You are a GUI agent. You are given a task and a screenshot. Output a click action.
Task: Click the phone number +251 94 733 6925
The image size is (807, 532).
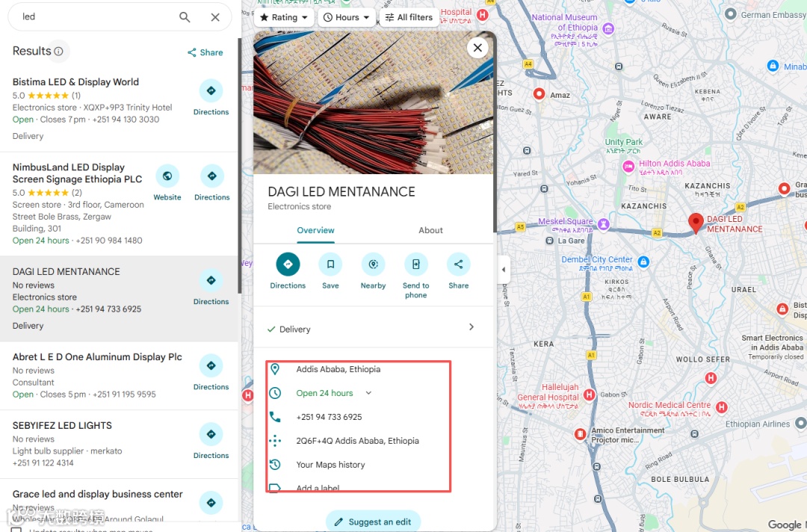329,417
